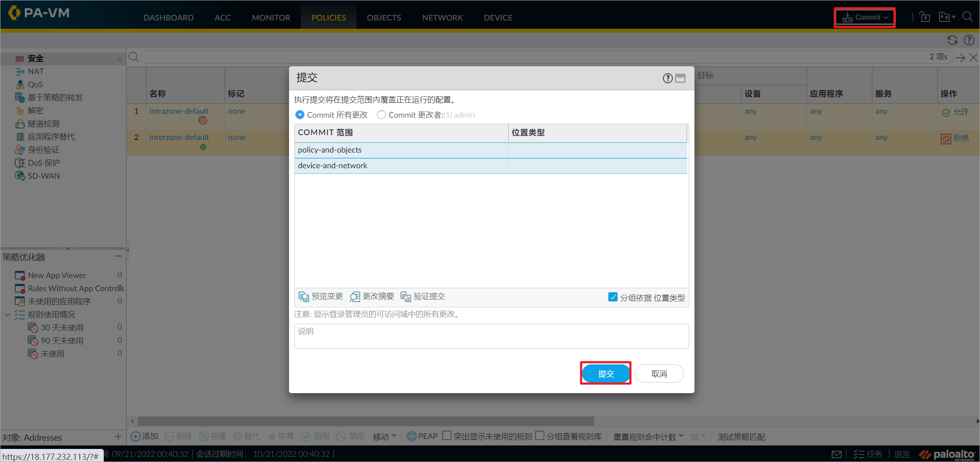The height and width of the screenshot is (462, 980).
Task: Switch to ACC tab
Action: pos(222,17)
